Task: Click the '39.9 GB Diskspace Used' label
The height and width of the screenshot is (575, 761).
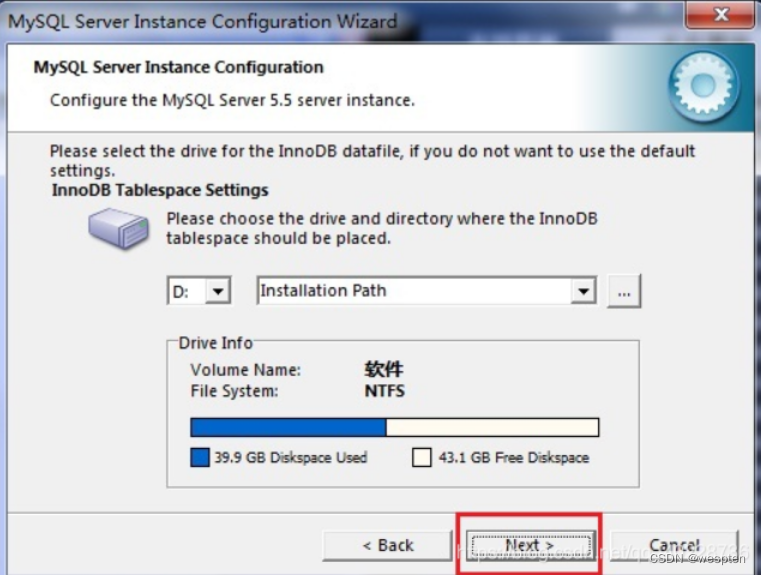Action: tap(291, 458)
